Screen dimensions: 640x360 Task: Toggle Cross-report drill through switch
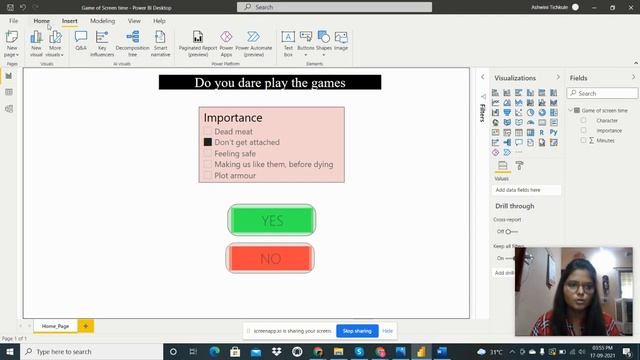click(511, 231)
